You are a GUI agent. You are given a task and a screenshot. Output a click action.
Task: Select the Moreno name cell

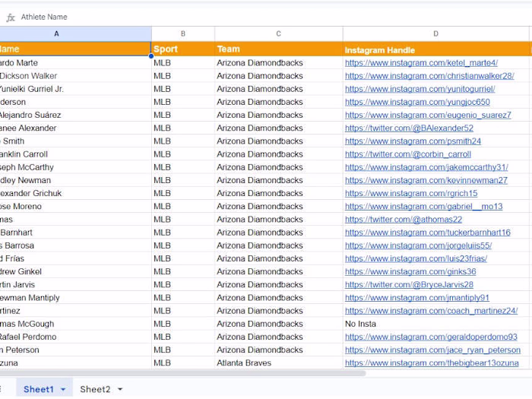(75, 207)
